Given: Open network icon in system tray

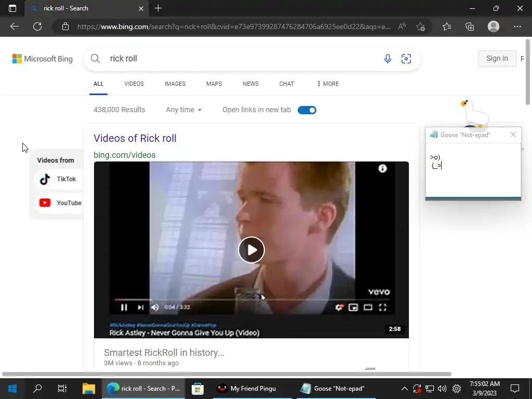Looking at the screenshot, I should (x=430, y=389).
